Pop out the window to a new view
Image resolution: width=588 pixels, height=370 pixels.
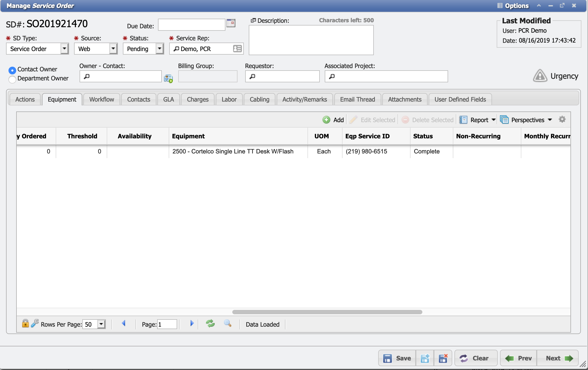pyautogui.click(x=562, y=5)
